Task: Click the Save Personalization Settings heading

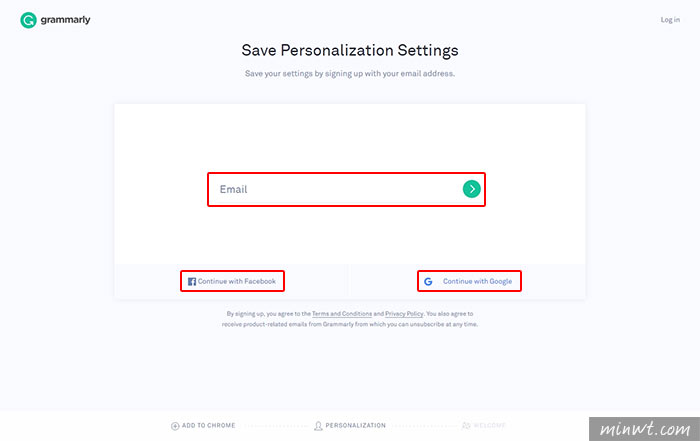Action: (x=350, y=50)
